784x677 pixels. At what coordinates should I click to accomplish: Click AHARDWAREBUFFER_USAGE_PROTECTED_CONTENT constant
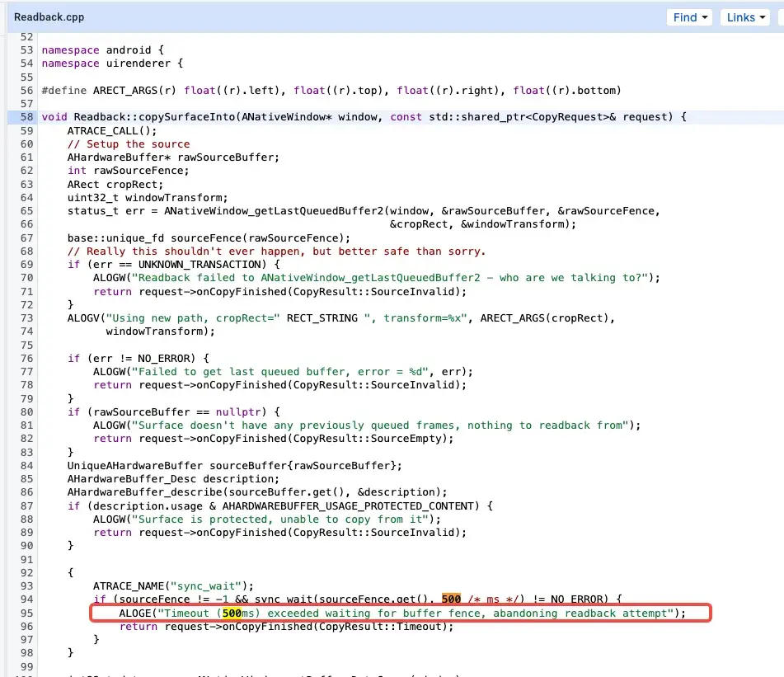click(350, 506)
